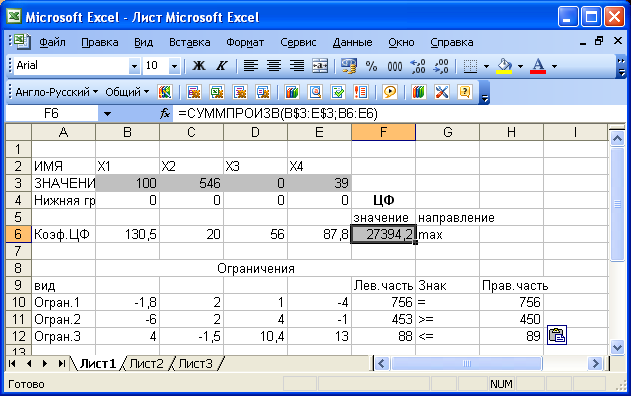Open the font color palette arrow

[554, 66]
